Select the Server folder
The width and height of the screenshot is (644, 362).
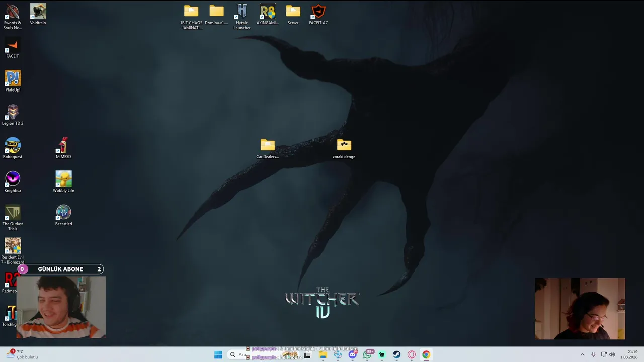pyautogui.click(x=293, y=14)
